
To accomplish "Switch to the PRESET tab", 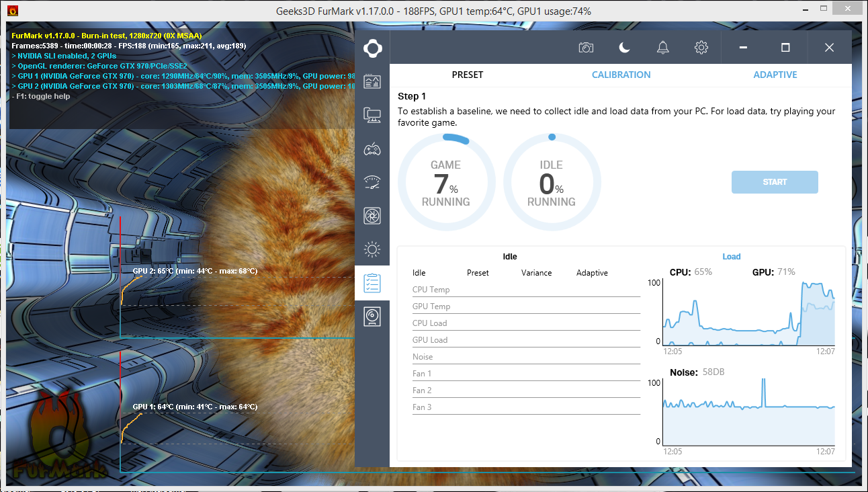I will point(468,75).
